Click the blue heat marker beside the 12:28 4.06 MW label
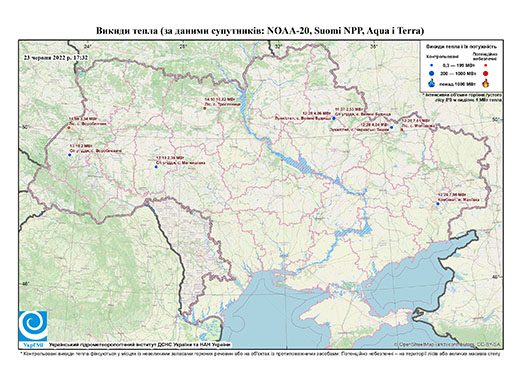Viewport: 520px width, 368px height. click(334, 118)
